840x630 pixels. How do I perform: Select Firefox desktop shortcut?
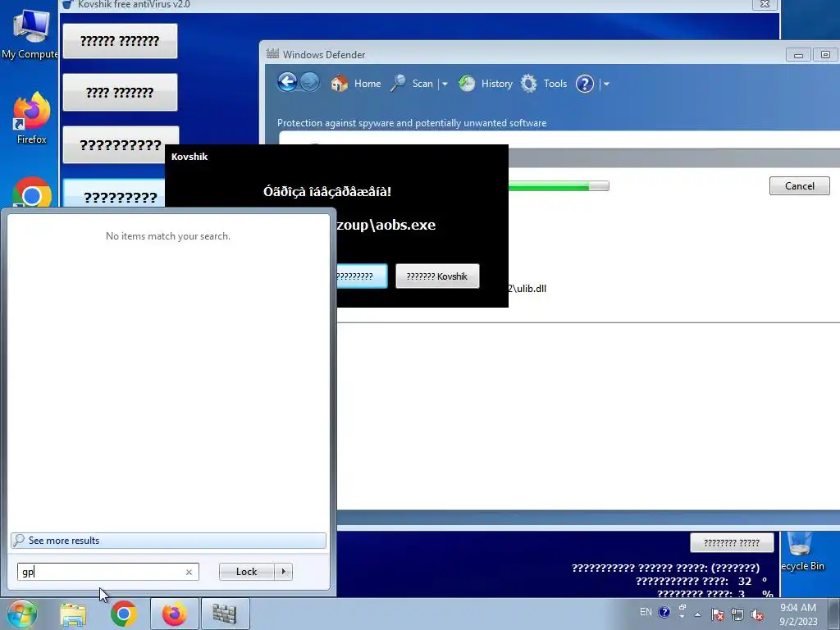(x=32, y=118)
